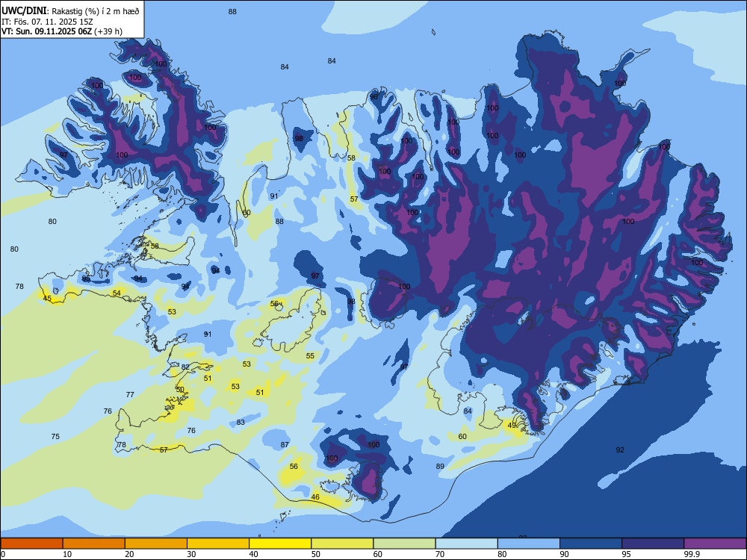Screen dimensions: 747x560
Task: Select the light blue 80–90 legend swatch
Action: (529, 544)
